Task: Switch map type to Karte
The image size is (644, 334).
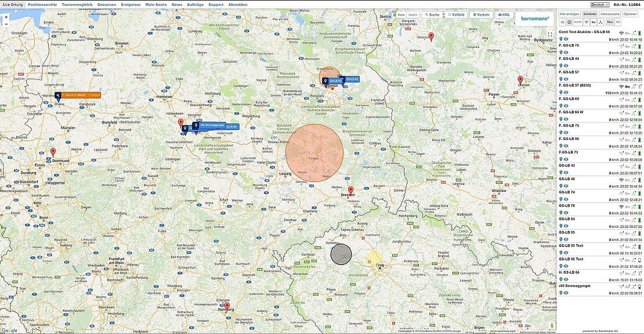Action: (x=401, y=14)
